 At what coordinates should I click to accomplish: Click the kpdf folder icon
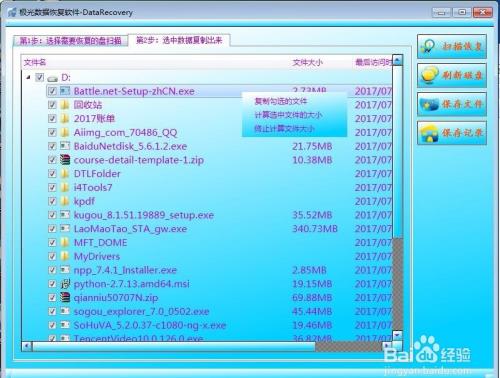coord(65,201)
